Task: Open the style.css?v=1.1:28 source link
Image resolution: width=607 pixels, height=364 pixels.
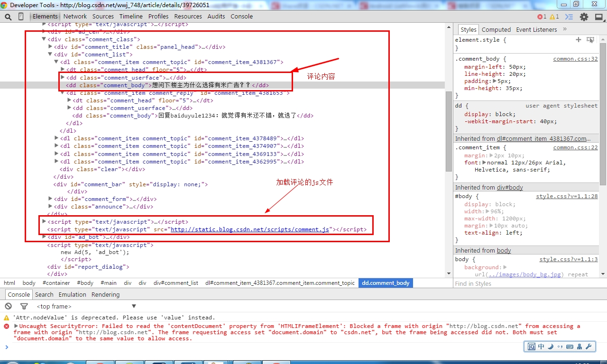Action: [567, 196]
